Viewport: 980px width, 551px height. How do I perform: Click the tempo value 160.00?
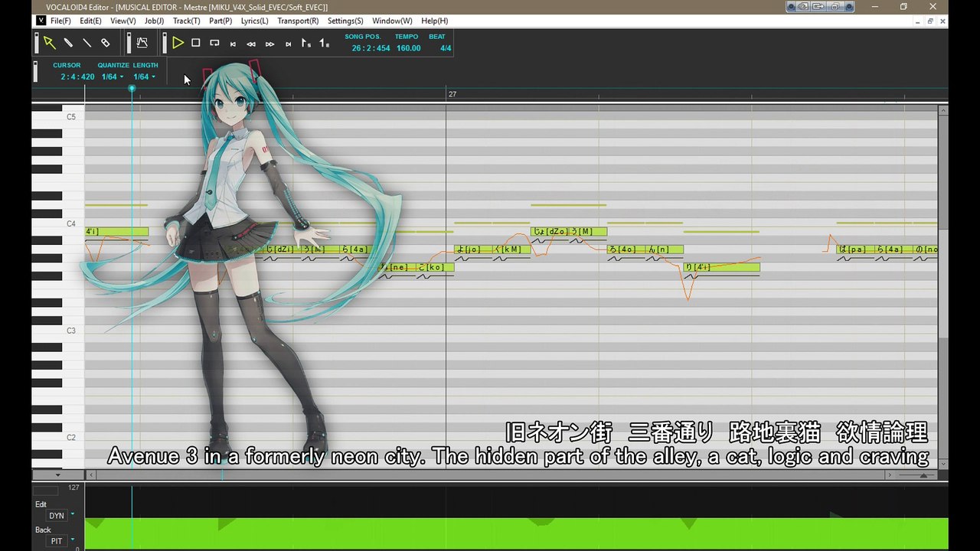(408, 48)
